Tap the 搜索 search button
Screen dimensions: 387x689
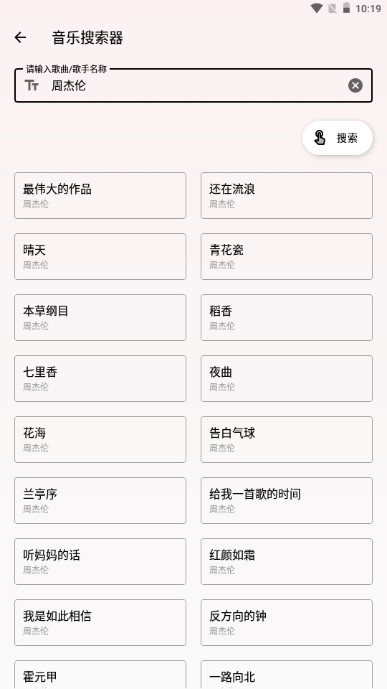tap(337, 138)
